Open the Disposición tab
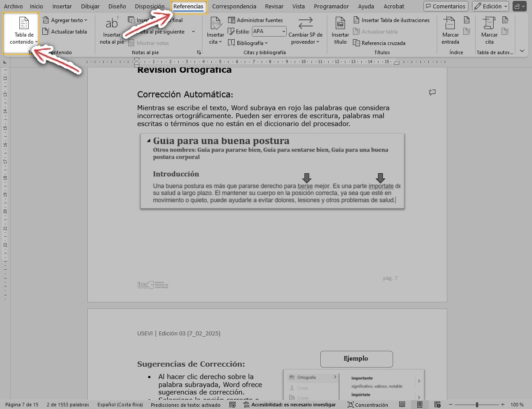 [150, 7]
